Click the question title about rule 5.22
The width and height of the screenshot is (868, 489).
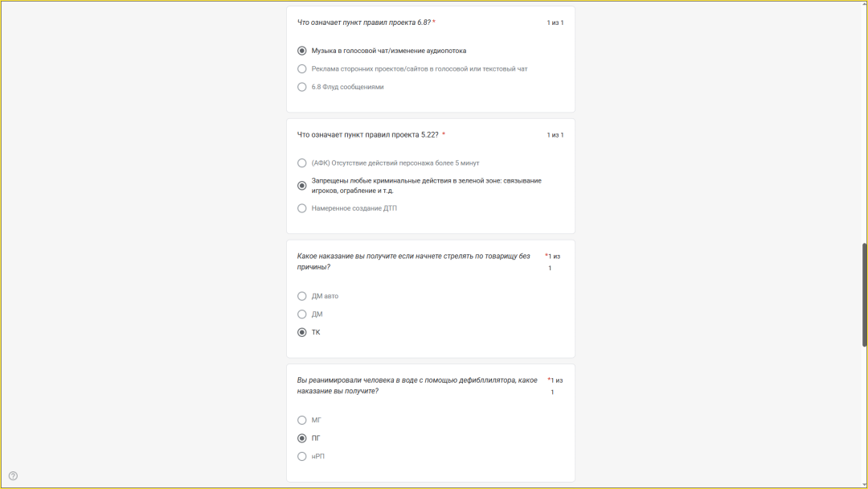[367, 135]
